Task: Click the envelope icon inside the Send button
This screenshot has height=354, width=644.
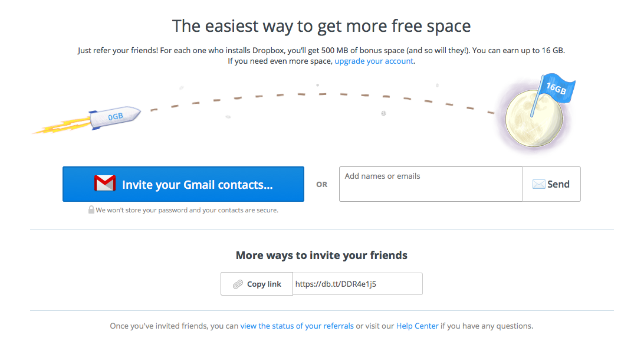Action: (538, 183)
